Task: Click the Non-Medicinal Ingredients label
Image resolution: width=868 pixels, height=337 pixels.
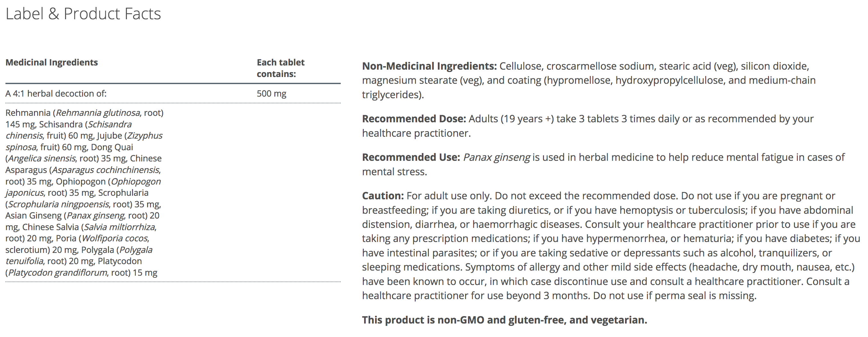Action: [x=429, y=66]
